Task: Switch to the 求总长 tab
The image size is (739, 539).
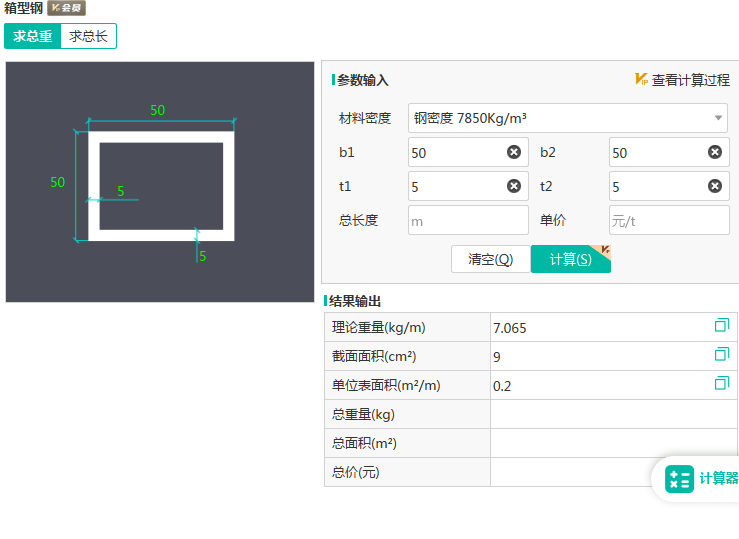Action: 88,36
